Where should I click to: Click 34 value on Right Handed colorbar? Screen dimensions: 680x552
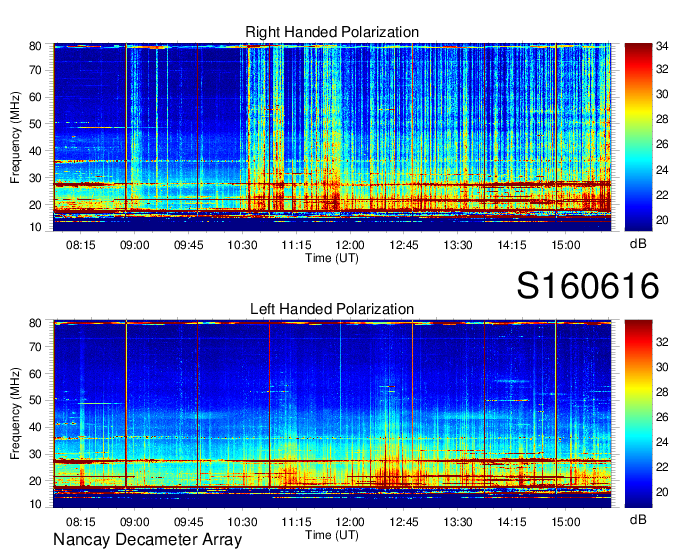click(662, 46)
